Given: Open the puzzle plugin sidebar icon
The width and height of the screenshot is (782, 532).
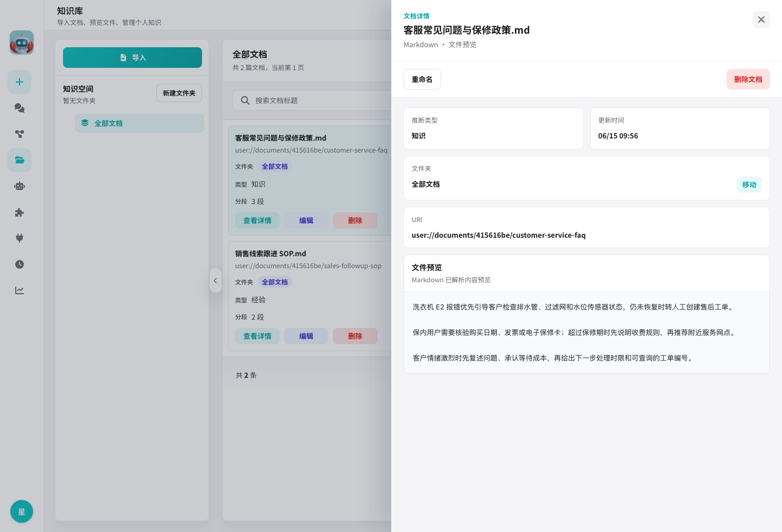Looking at the screenshot, I should coord(20,212).
